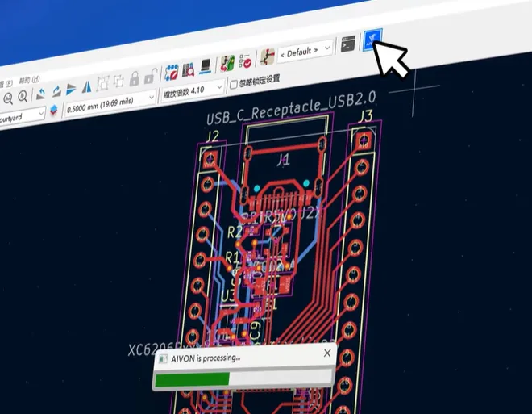Toggle the 忽略锁定设置 checkbox

(234, 84)
